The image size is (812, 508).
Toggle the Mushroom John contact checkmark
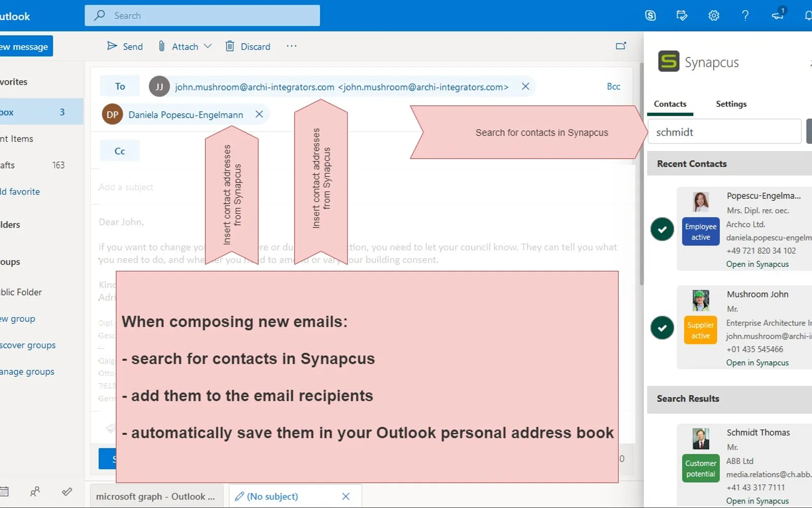click(662, 328)
